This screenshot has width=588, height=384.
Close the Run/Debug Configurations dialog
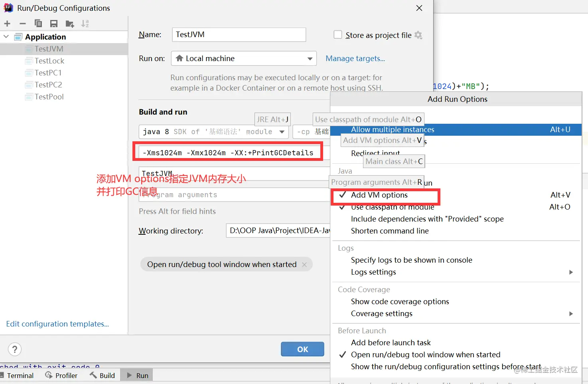(x=419, y=8)
